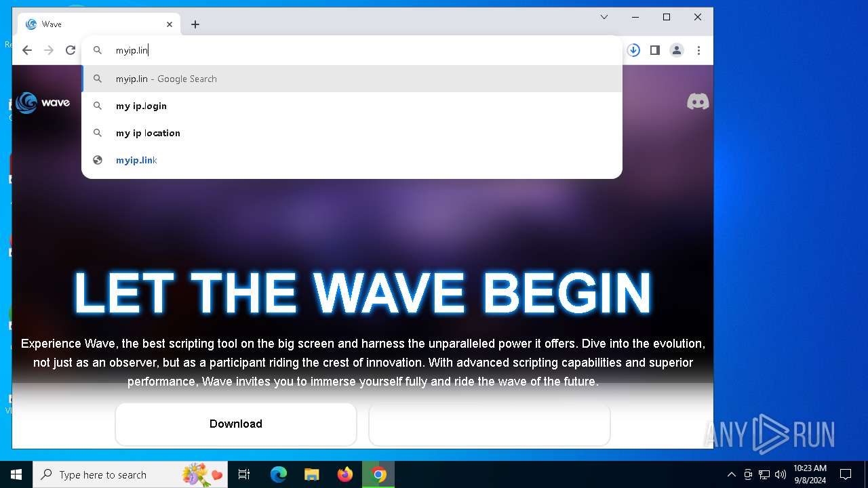Click the Wave logo on the page
The image size is (868, 488).
[43, 102]
